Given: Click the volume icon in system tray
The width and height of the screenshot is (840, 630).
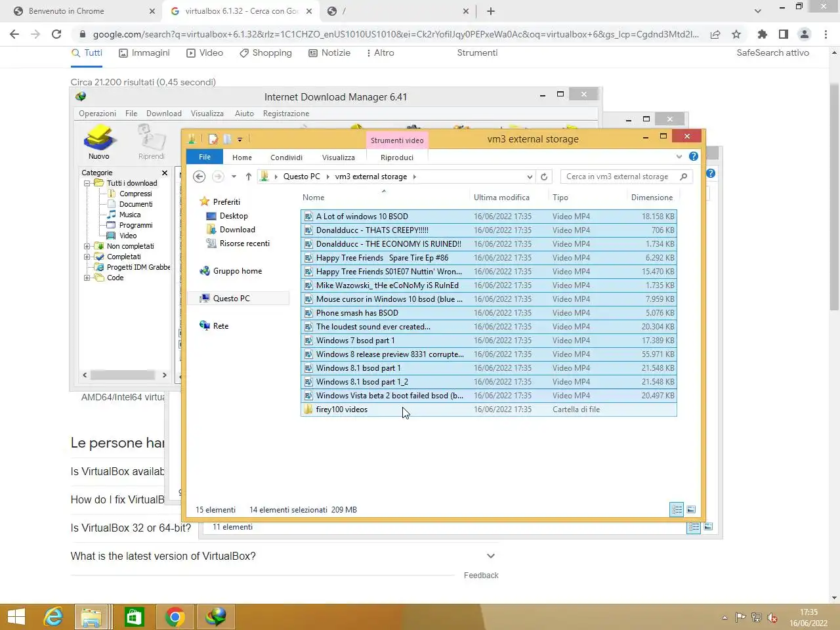Looking at the screenshot, I should [x=773, y=618].
